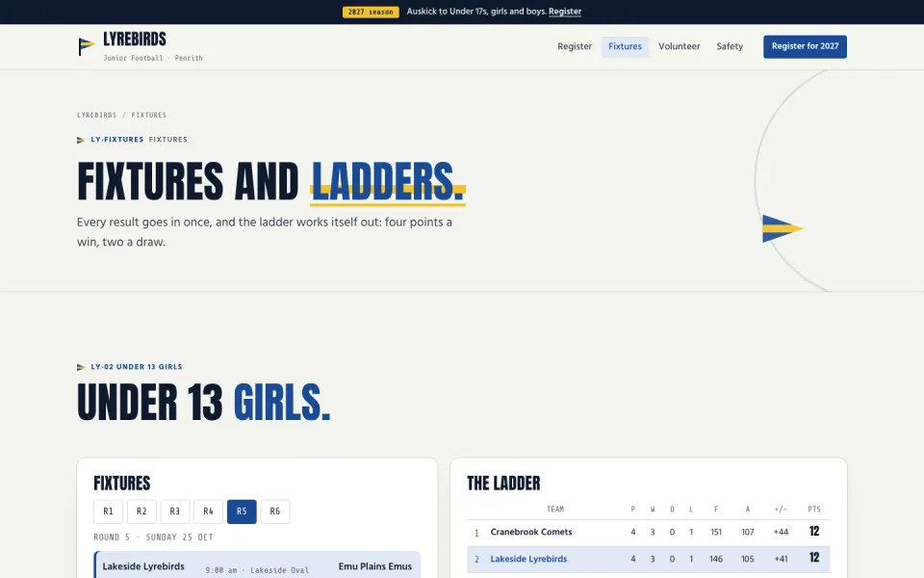Click the 9:00 am Lakeside Oval text
This screenshot has height=578, width=924.
coord(257,570)
